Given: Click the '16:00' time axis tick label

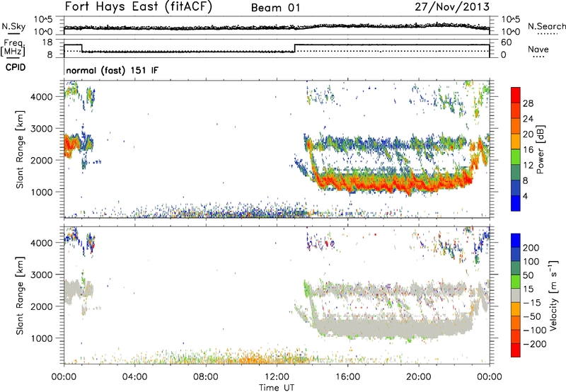Looking at the screenshot, I should pos(347,377).
